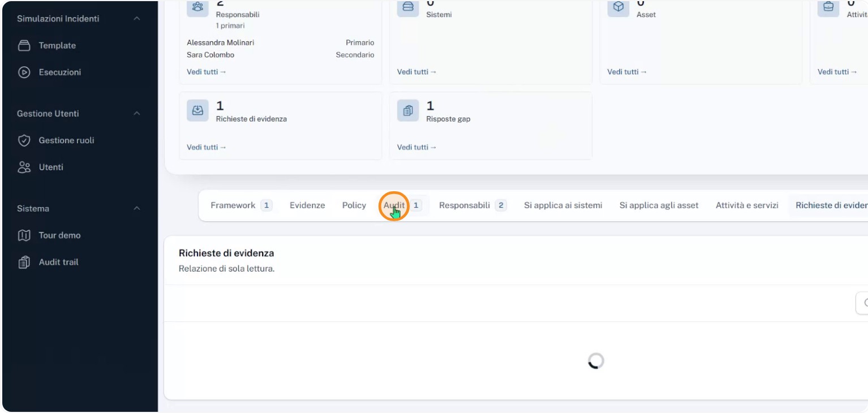Switch to Attività e servizi tab
The height and width of the screenshot is (413, 868).
(x=747, y=205)
